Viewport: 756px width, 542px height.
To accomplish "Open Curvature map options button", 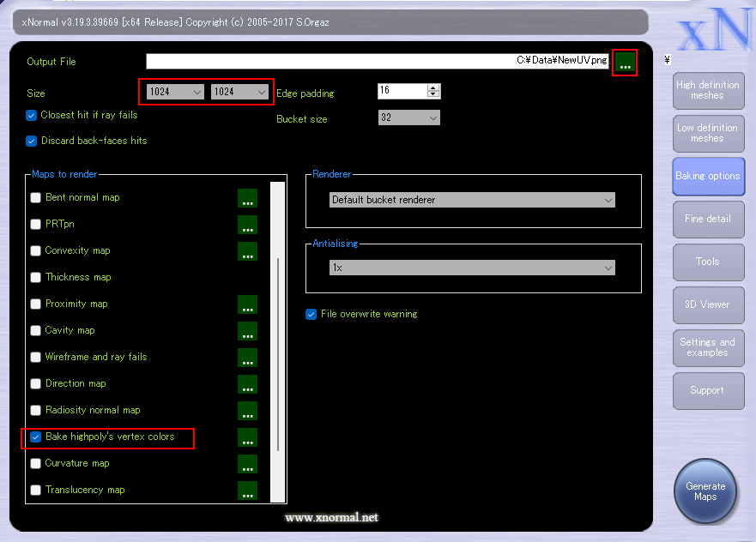I will coord(247,464).
